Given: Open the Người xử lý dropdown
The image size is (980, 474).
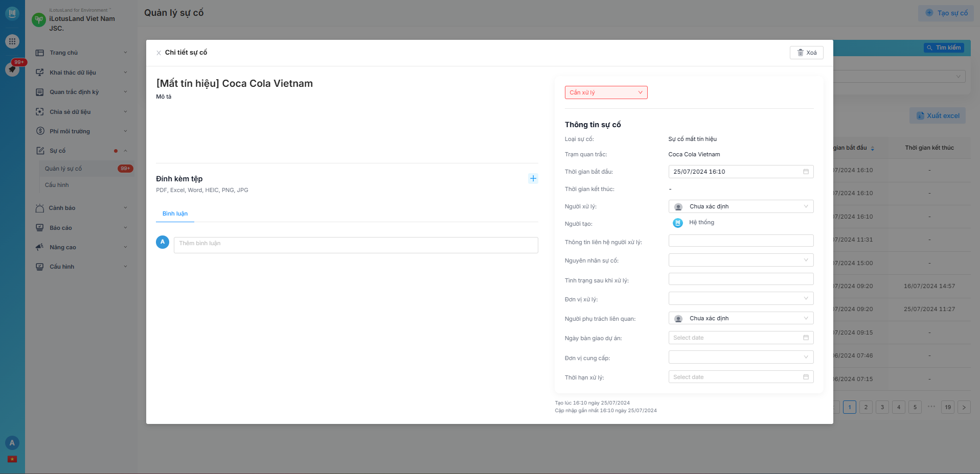Looking at the screenshot, I should [x=741, y=206].
